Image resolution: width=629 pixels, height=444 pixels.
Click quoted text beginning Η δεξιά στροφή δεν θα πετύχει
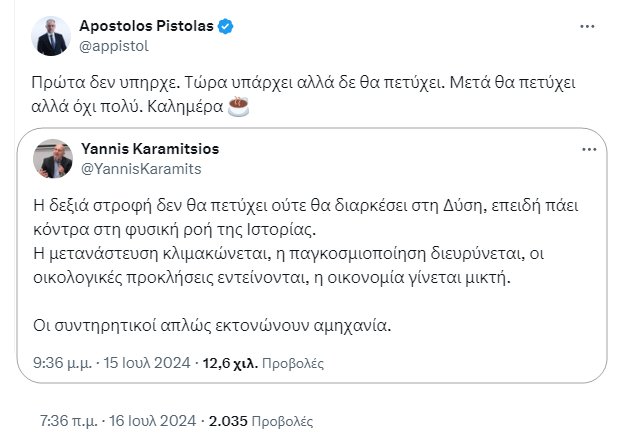(300, 207)
